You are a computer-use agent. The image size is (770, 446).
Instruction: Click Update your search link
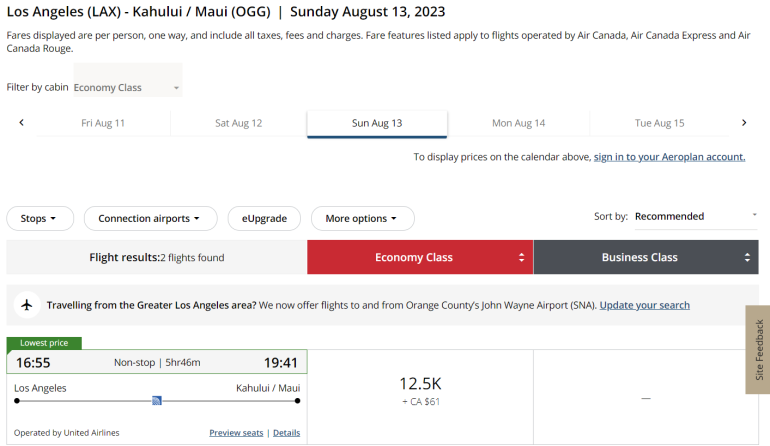[644, 305]
